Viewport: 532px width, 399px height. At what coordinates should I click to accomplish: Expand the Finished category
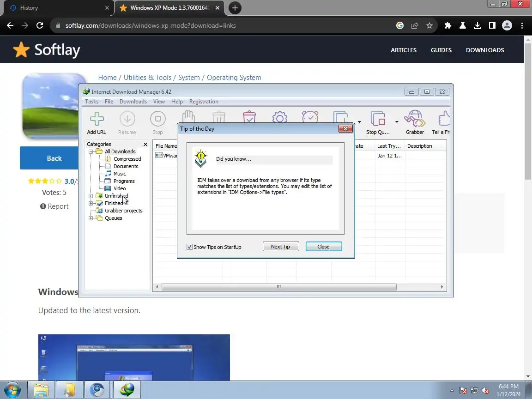click(x=91, y=204)
